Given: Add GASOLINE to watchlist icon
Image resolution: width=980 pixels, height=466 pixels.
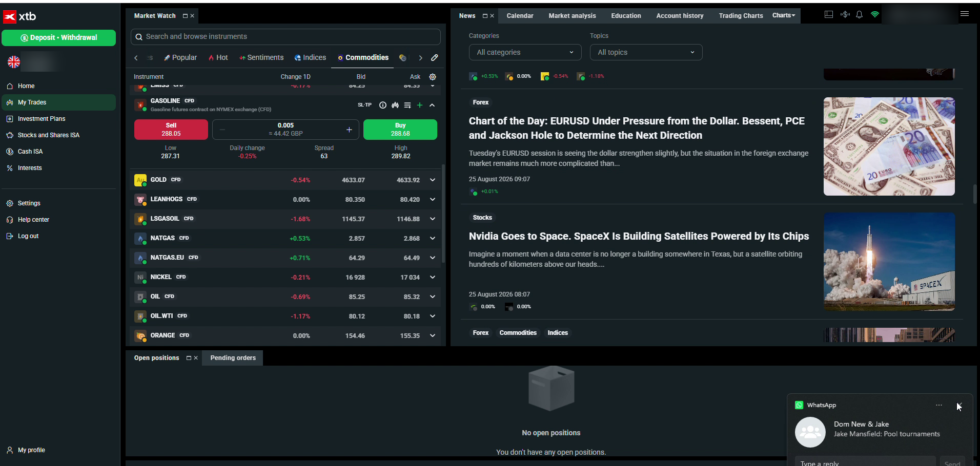Looking at the screenshot, I should coord(407,105).
